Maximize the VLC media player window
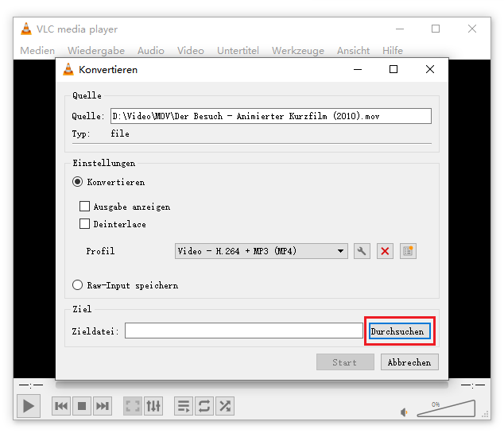The image size is (504, 437). [x=436, y=29]
